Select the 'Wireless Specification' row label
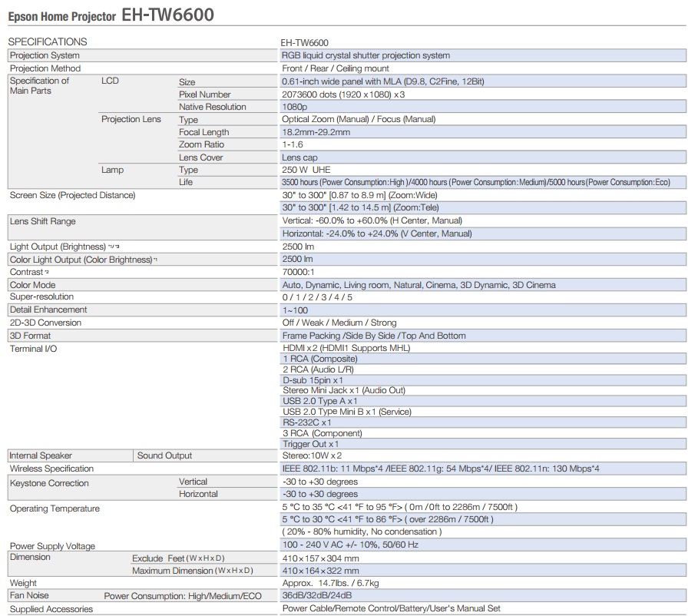Viewport: 698px width, 616px height. [x=51, y=469]
